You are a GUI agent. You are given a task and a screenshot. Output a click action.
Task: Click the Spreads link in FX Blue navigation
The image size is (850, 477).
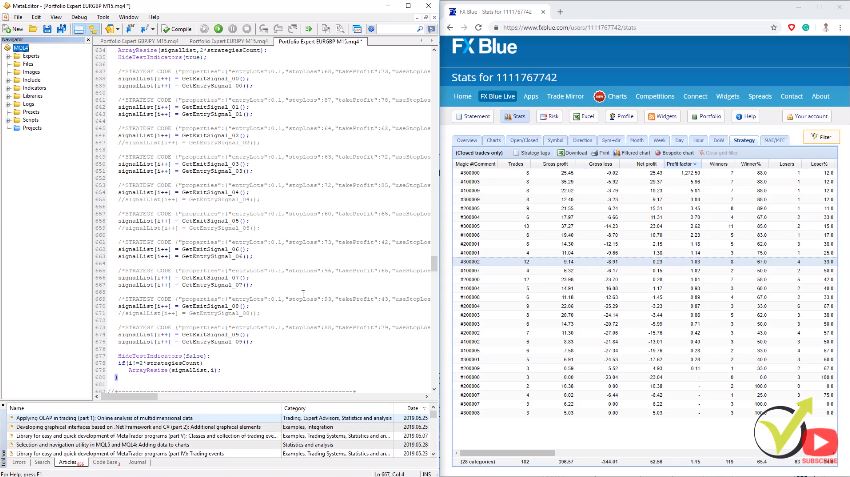tap(759, 96)
